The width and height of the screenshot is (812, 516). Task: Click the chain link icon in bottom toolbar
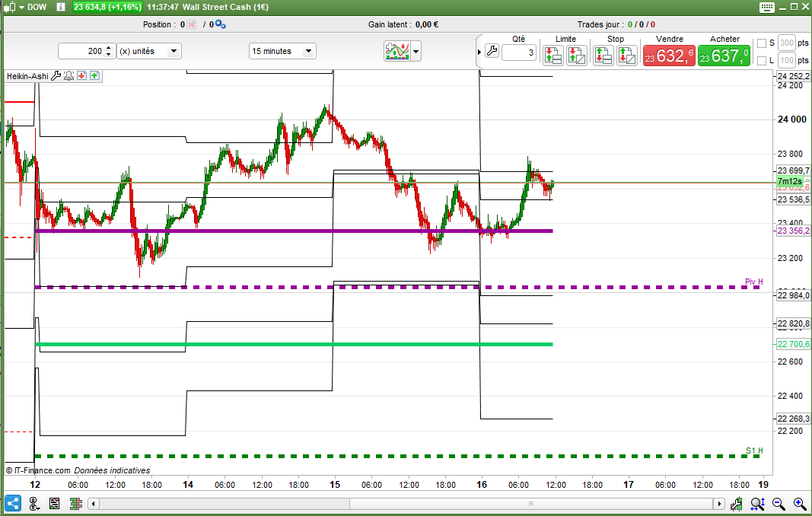[x=34, y=504]
